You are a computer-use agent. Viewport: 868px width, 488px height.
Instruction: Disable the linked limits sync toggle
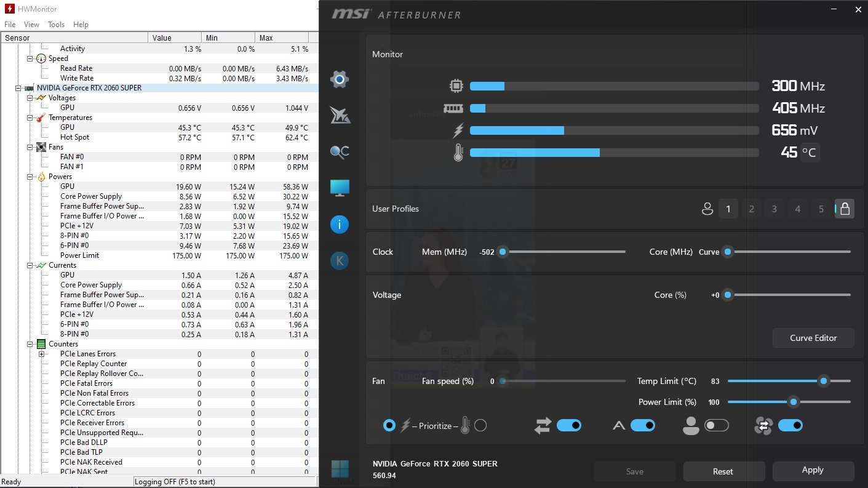(569, 425)
